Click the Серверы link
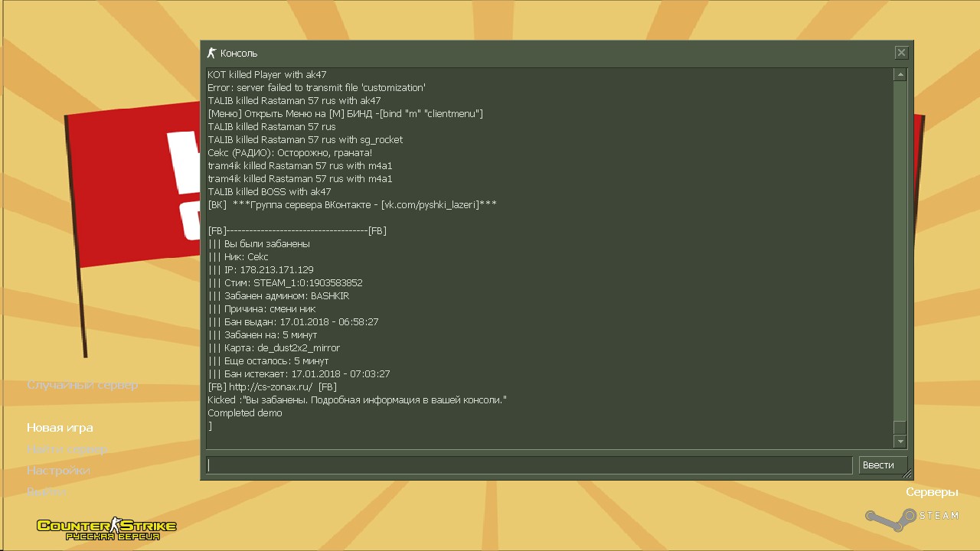Image resolution: width=980 pixels, height=551 pixels. click(932, 492)
